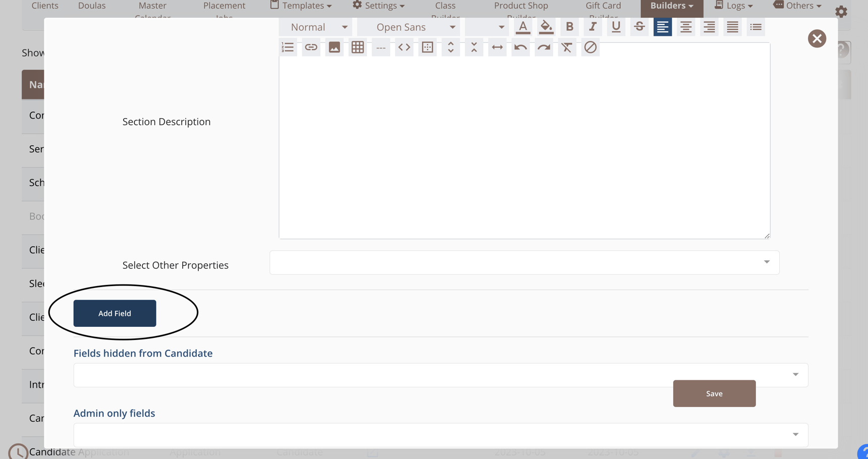This screenshot has width=868, height=459.
Task: Click the disable editor circle-slash icon
Action: coord(590,47)
